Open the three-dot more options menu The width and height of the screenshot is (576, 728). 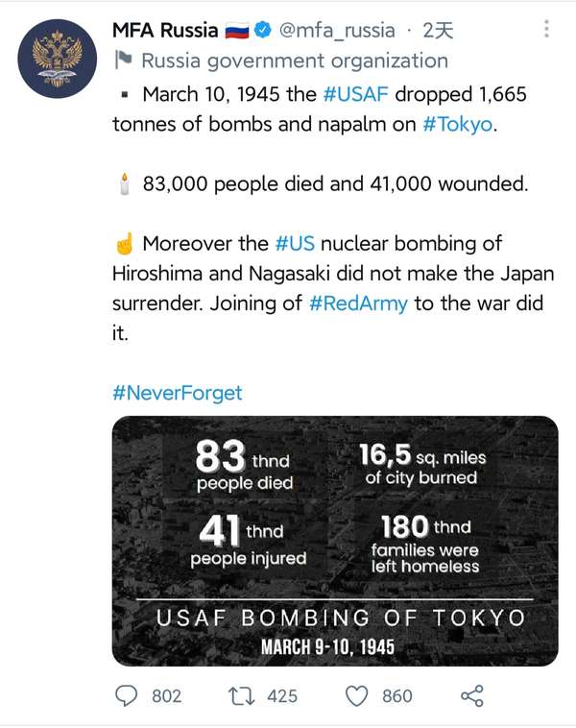tap(547, 29)
